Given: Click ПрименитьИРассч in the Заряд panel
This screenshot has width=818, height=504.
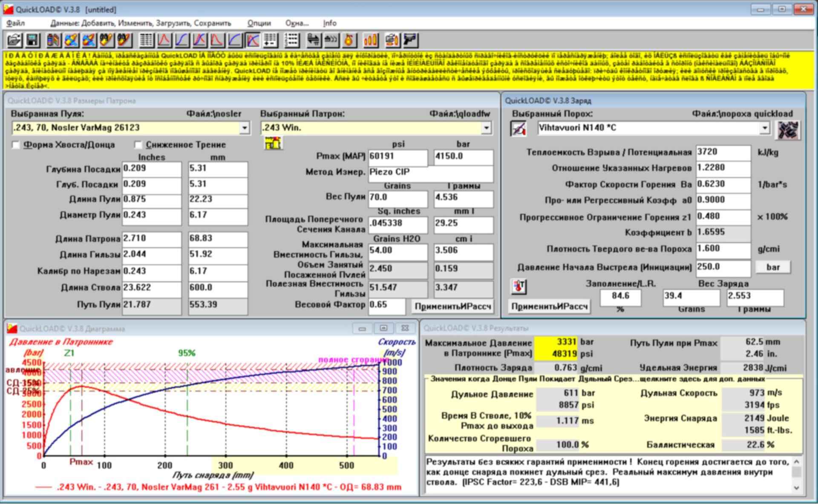Looking at the screenshot, I should (550, 306).
